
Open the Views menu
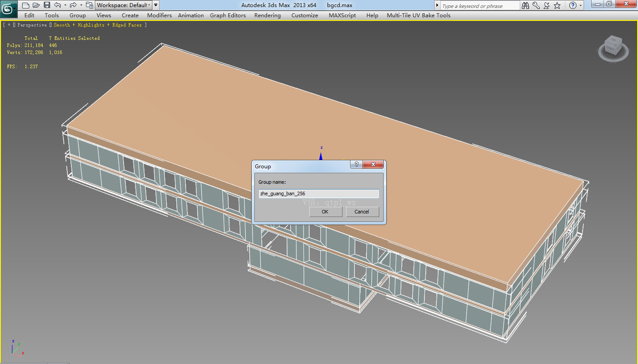104,15
